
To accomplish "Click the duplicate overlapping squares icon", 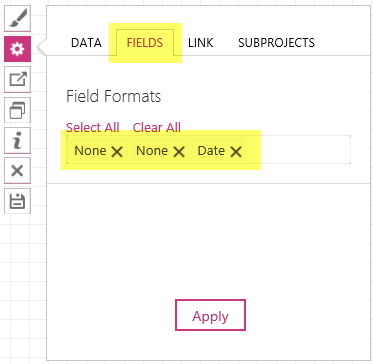I will pos(17,110).
